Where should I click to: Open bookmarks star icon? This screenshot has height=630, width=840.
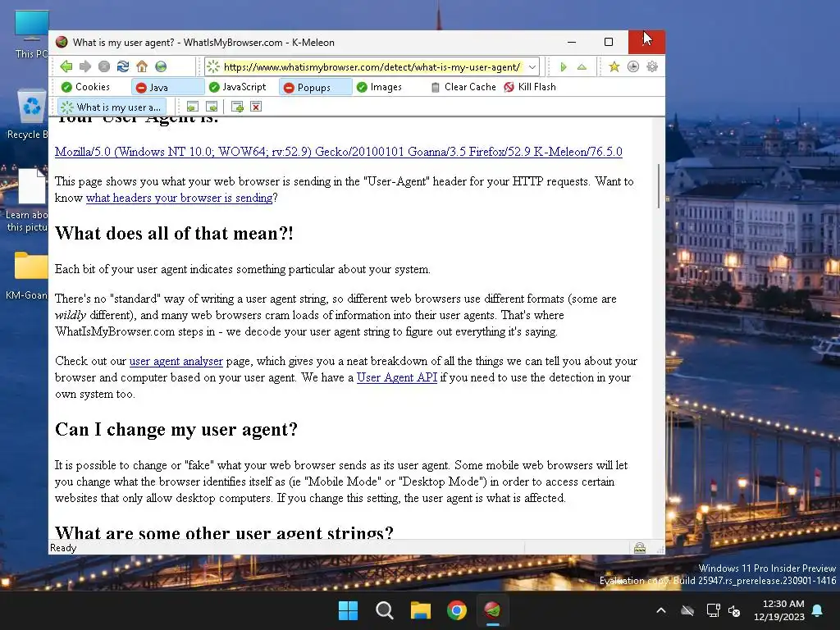pos(614,66)
